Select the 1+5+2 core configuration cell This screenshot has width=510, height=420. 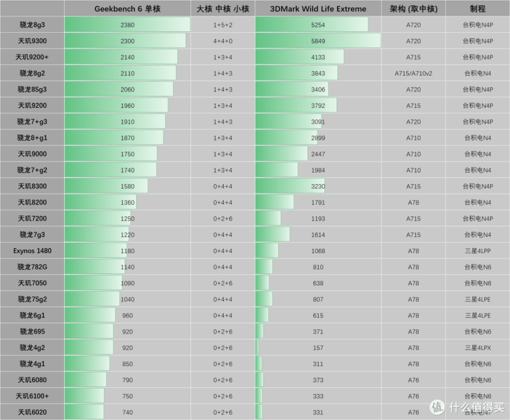click(x=223, y=24)
